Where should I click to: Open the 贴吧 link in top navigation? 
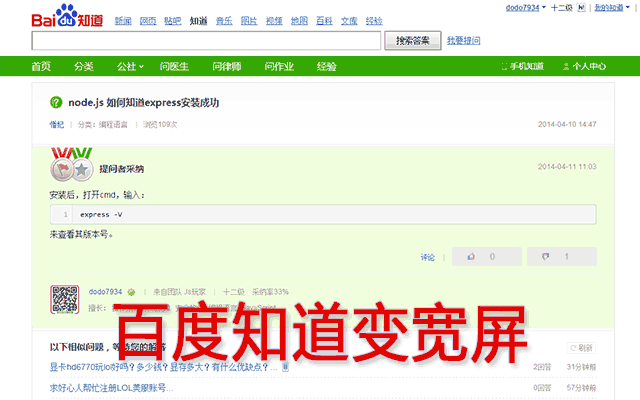click(173, 21)
